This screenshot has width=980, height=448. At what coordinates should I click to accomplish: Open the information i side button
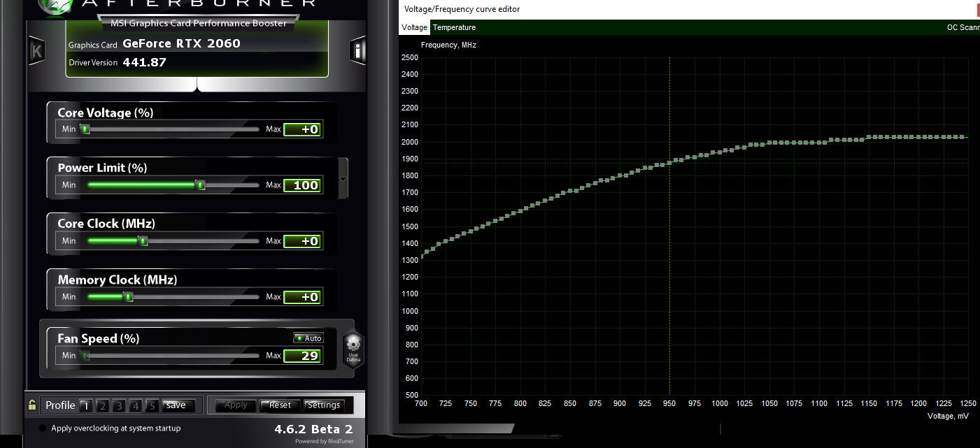coord(357,51)
